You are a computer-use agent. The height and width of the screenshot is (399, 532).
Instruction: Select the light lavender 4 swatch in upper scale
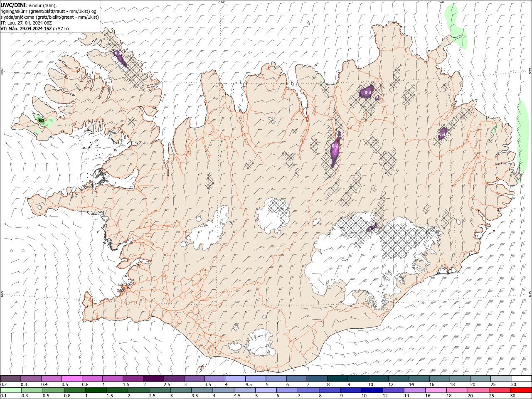pos(235,378)
